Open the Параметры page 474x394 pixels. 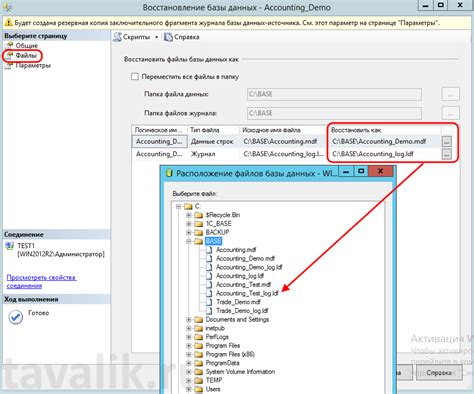pyautogui.click(x=33, y=65)
